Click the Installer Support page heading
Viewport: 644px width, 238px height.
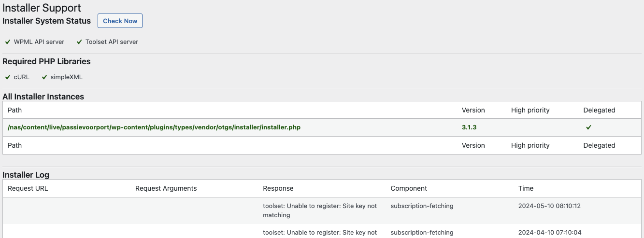coord(42,8)
